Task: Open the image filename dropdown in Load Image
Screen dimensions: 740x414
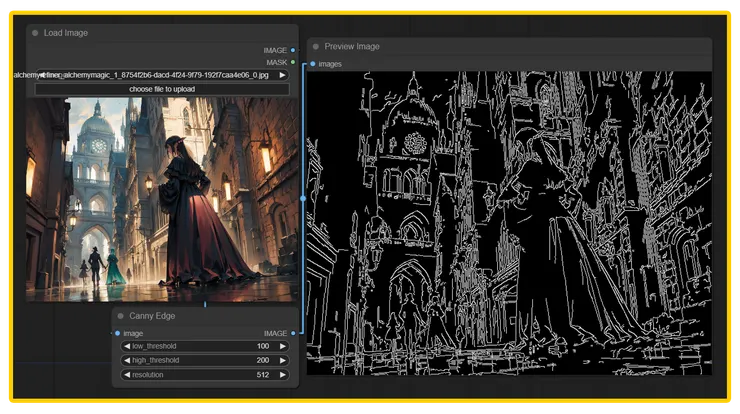Action: tap(162, 75)
